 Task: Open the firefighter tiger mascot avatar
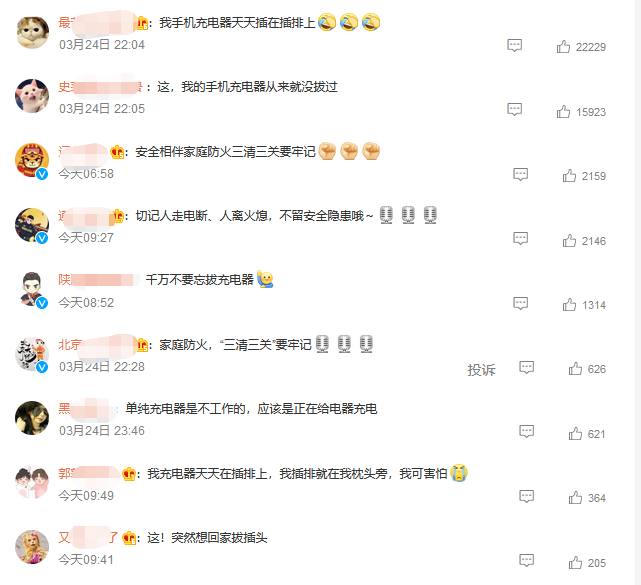pyautogui.click(x=32, y=160)
